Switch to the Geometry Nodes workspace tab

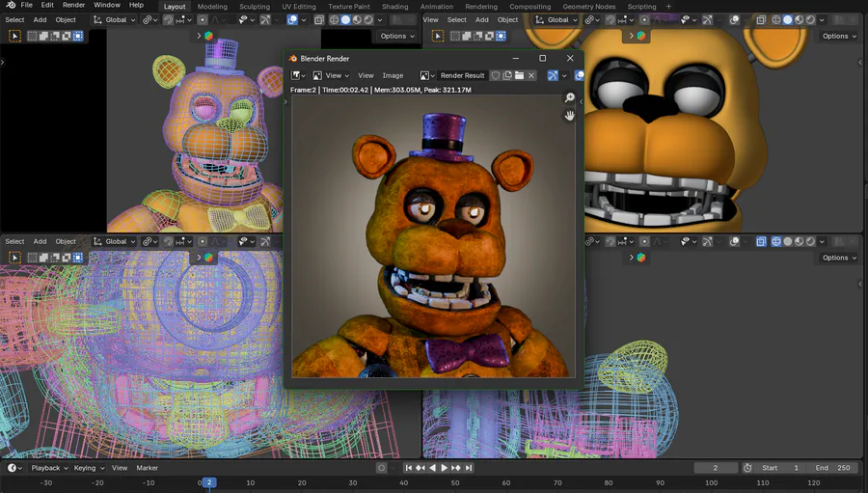point(589,7)
